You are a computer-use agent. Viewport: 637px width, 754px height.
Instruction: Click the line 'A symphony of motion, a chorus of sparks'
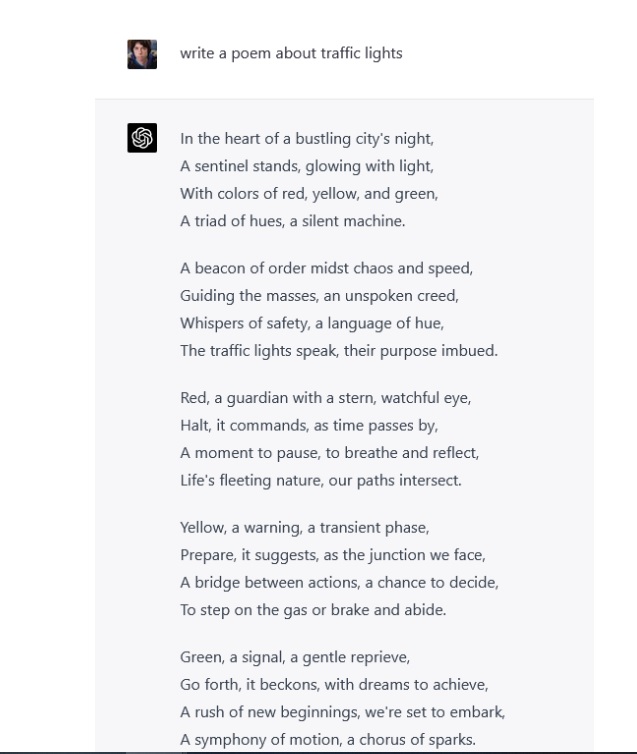tap(328, 739)
